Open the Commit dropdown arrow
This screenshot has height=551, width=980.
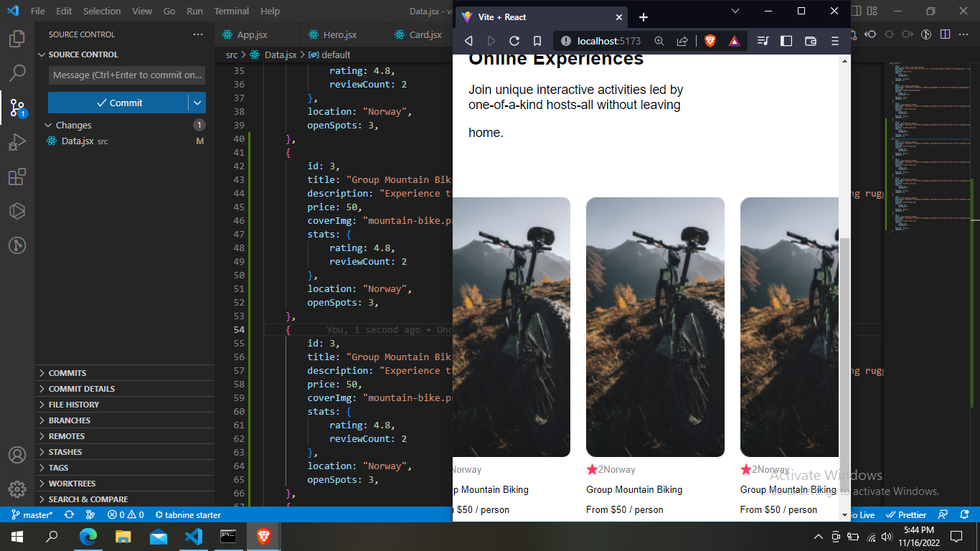(197, 103)
